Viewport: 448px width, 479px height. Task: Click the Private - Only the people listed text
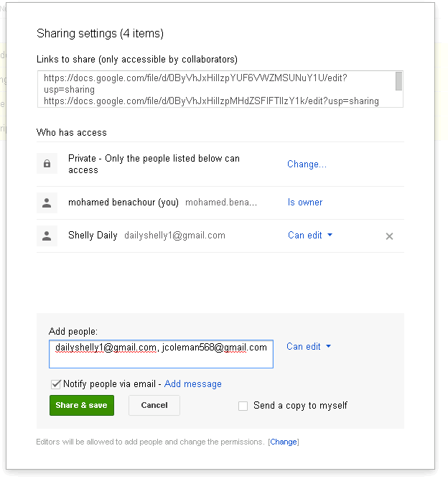click(154, 164)
